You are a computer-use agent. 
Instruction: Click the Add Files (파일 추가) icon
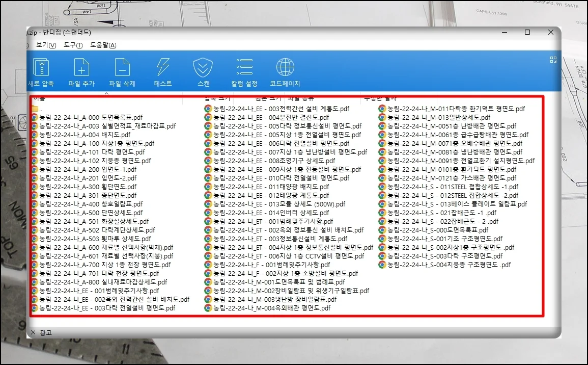click(x=81, y=68)
